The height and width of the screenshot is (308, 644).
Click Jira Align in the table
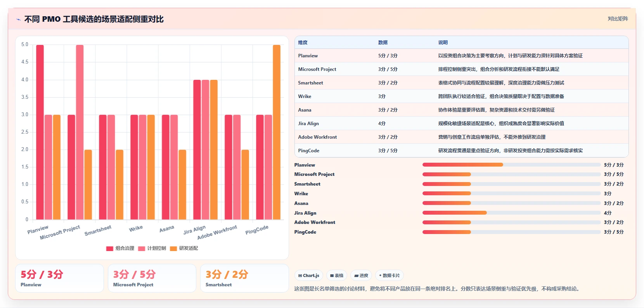(x=308, y=124)
